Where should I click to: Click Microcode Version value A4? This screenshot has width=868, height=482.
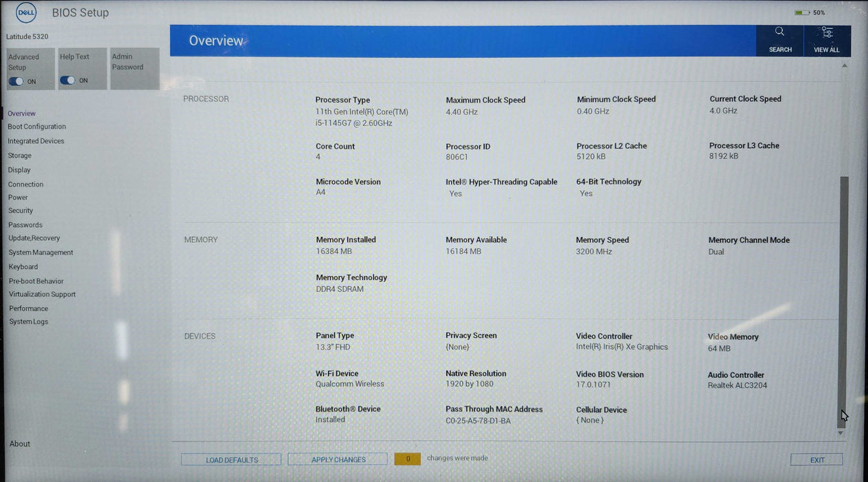[x=320, y=192]
